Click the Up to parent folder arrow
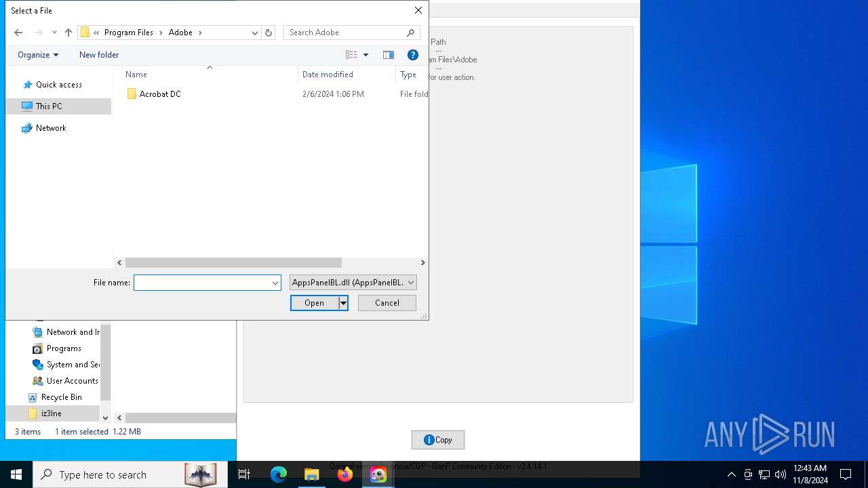Image resolution: width=868 pixels, height=488 pixels. coord(68,33)
